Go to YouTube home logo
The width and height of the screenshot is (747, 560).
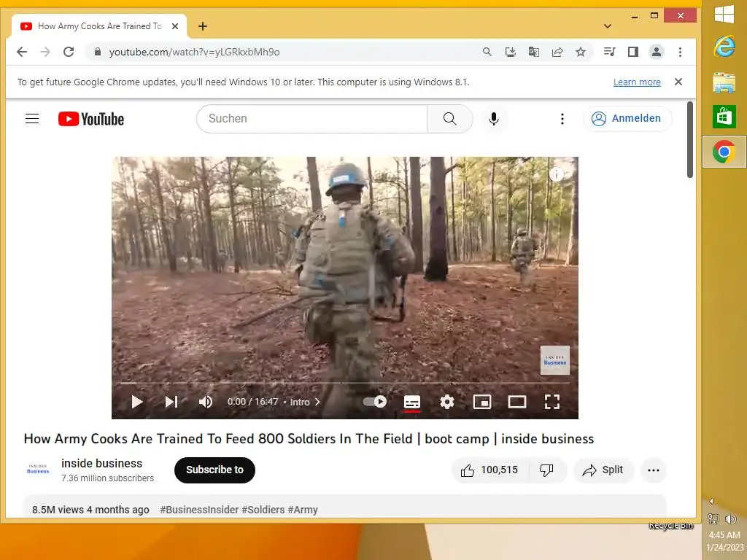coord(91,119)
